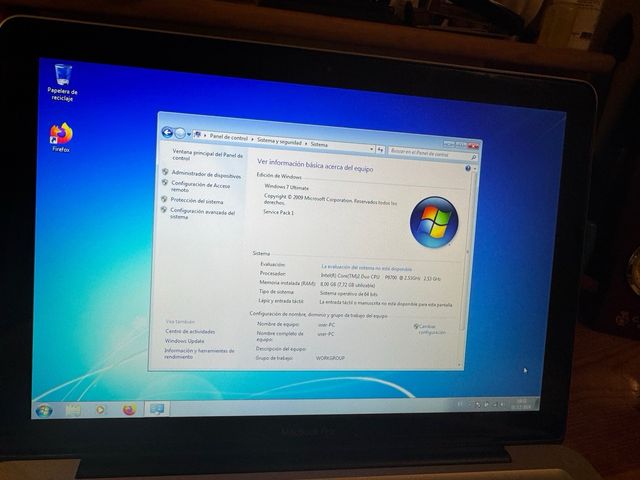This screenshot has height=480, width=640.
Task: Go to the Sistema y seguridad breadcrumb
Action: coord(279,142)
